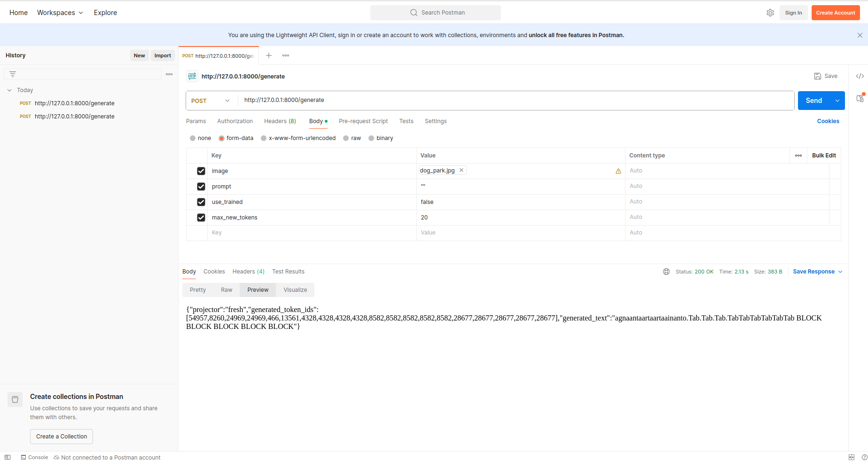The image size is (868, 461).
Task: Open the Cookies link
Action: pos(828,121)
